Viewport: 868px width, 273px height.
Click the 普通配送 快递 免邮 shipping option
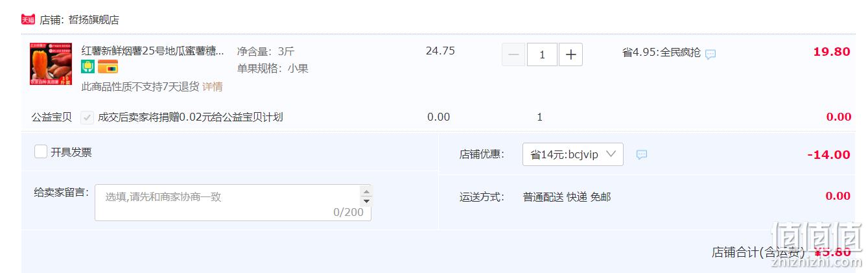click(x=567, y=196)
